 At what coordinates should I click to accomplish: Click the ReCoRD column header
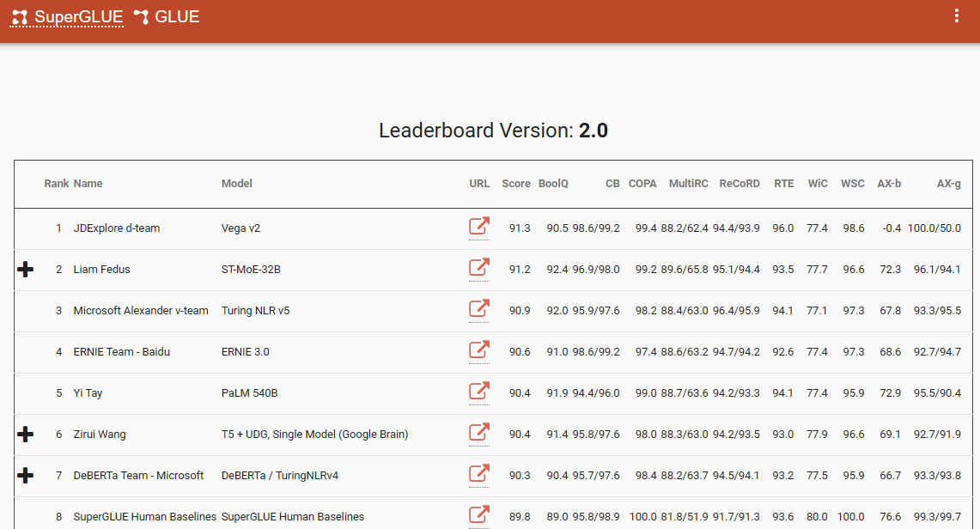pyautogui.click(x=740, y=184)
